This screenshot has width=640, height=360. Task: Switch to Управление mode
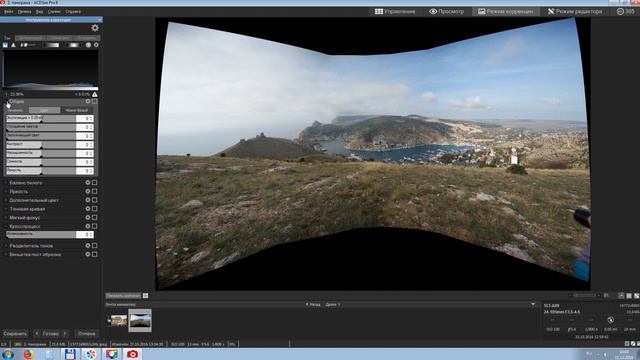tap(395, 11)
